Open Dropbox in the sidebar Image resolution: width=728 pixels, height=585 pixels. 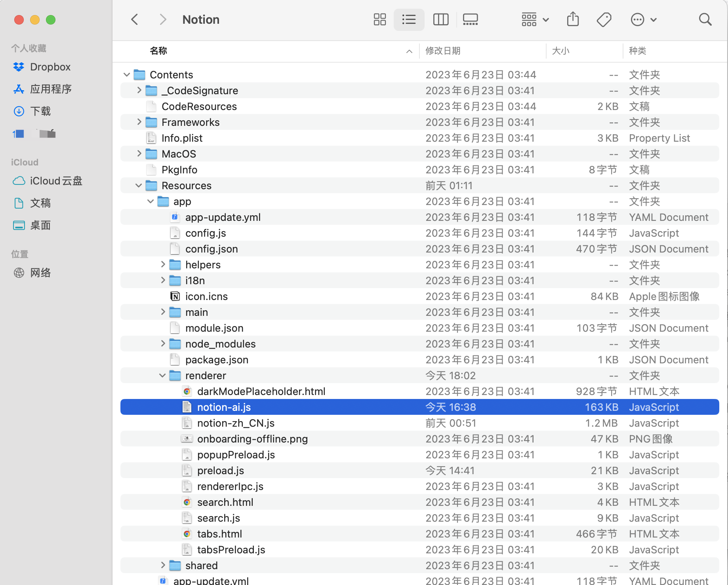point(42,67)
